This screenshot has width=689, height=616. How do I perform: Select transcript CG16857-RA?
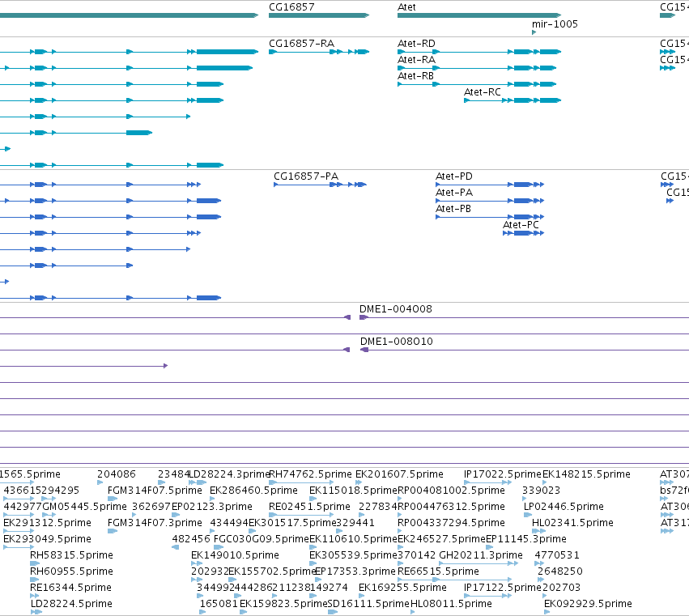[x=319, y=52]
